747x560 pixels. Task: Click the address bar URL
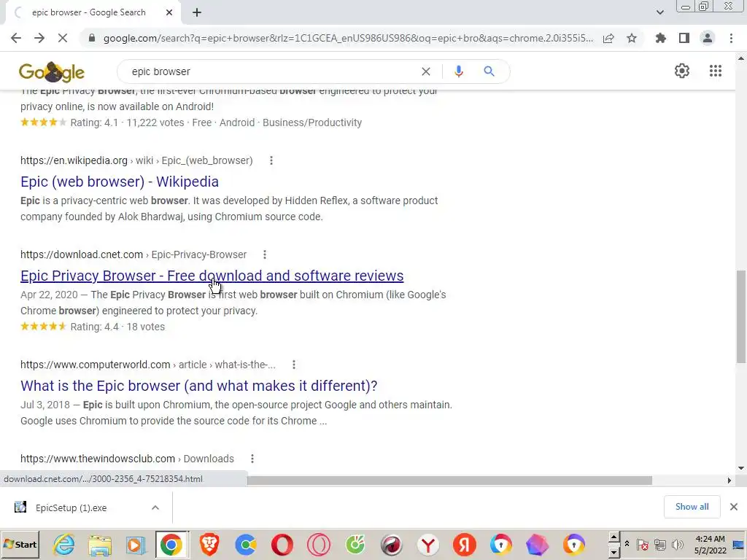tap(348, 38)
